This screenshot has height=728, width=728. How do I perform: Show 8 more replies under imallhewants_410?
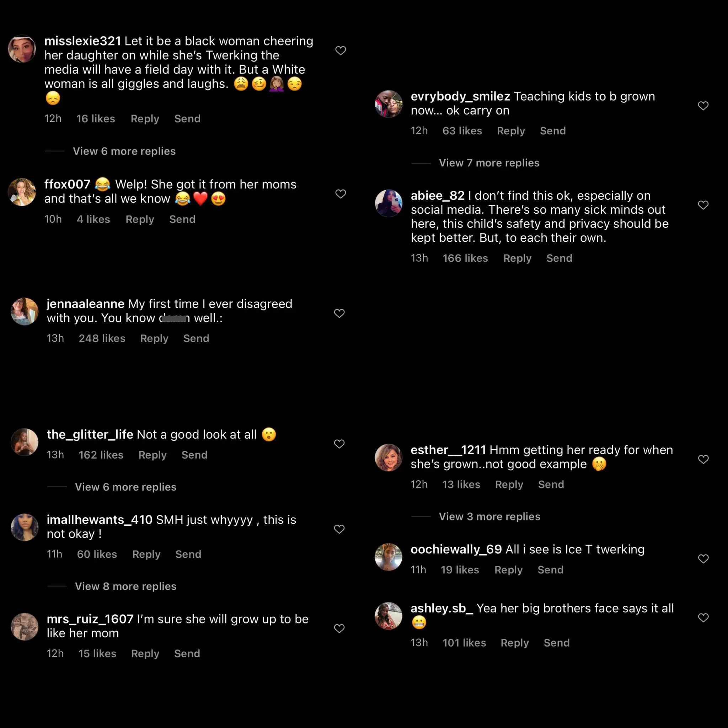point(125,586)
